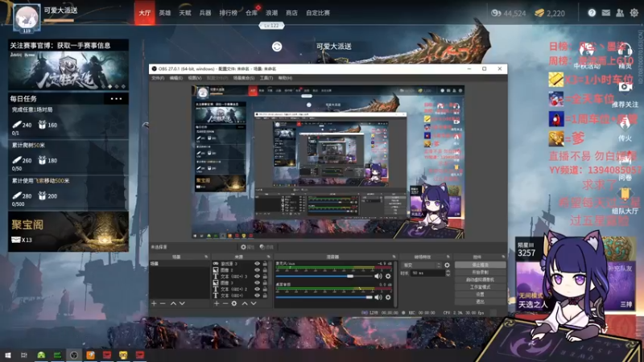
Task: Toggle the lock on 图像 2 source
Action: (265, 270)
